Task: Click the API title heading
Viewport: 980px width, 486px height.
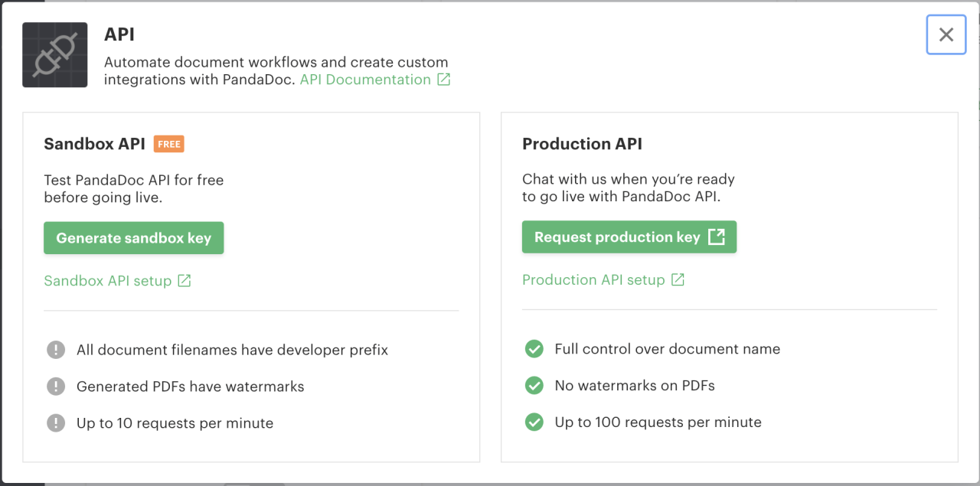Action: (119, 34)
